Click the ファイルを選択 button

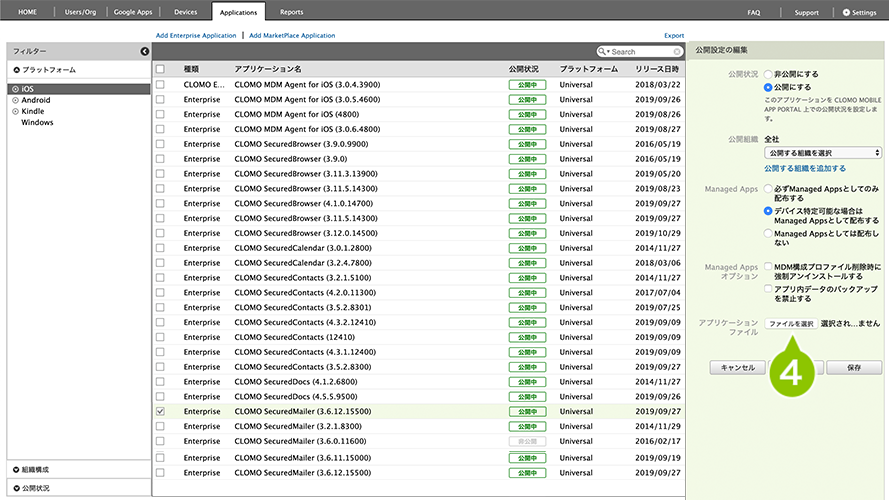[791, 324]
